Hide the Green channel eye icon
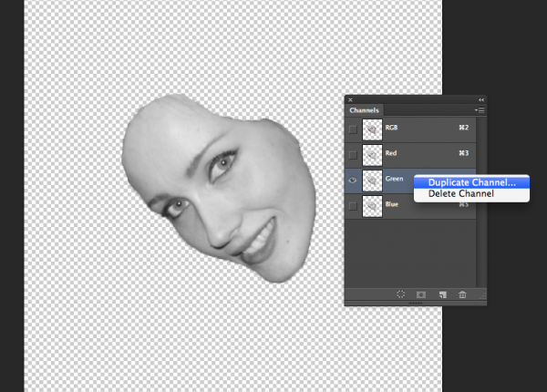 coord(353,181)
